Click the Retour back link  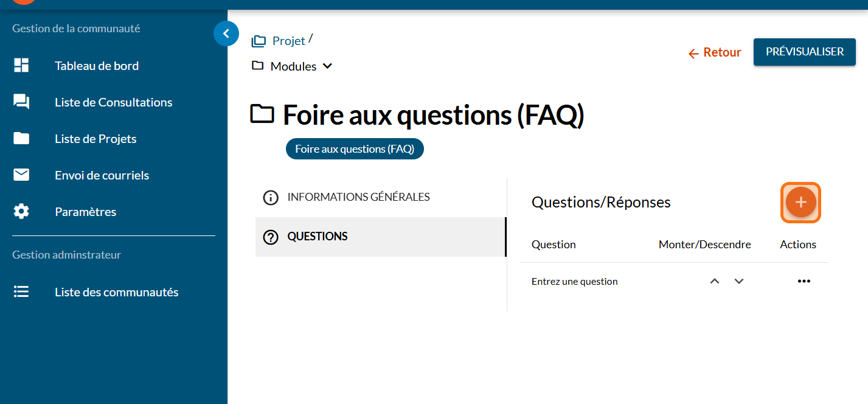click(715, 53)
